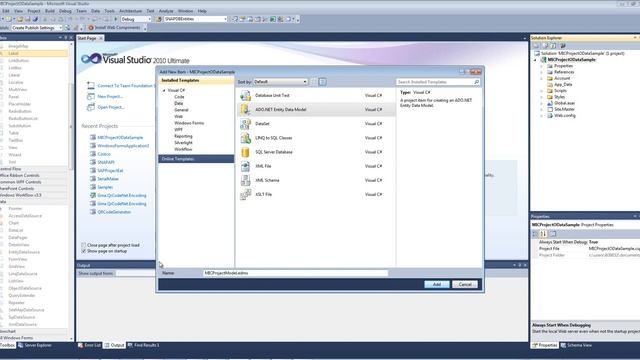Open the View menu
This screenshot has height=360, width=640.
pyautogui.click(x=18, y=11)
